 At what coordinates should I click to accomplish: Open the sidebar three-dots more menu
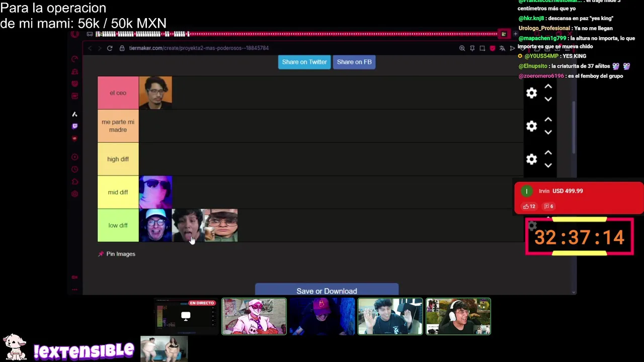74,290
